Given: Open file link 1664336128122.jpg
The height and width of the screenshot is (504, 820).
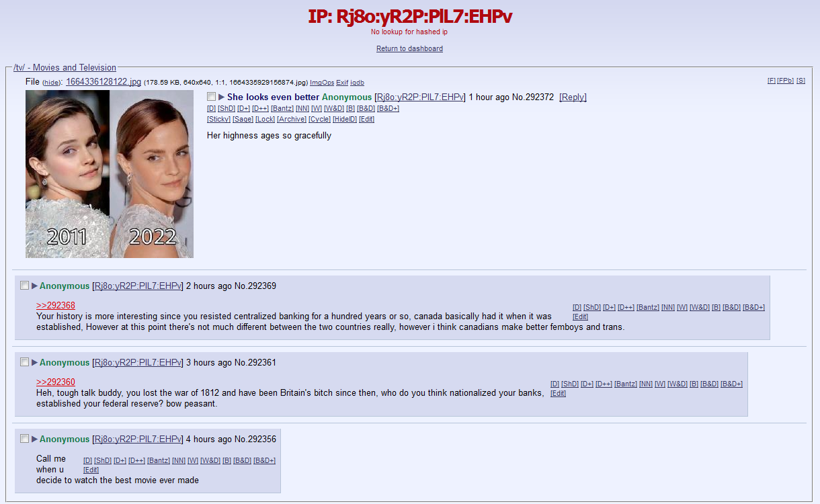Looking at the screenshot, I should 104,82.
